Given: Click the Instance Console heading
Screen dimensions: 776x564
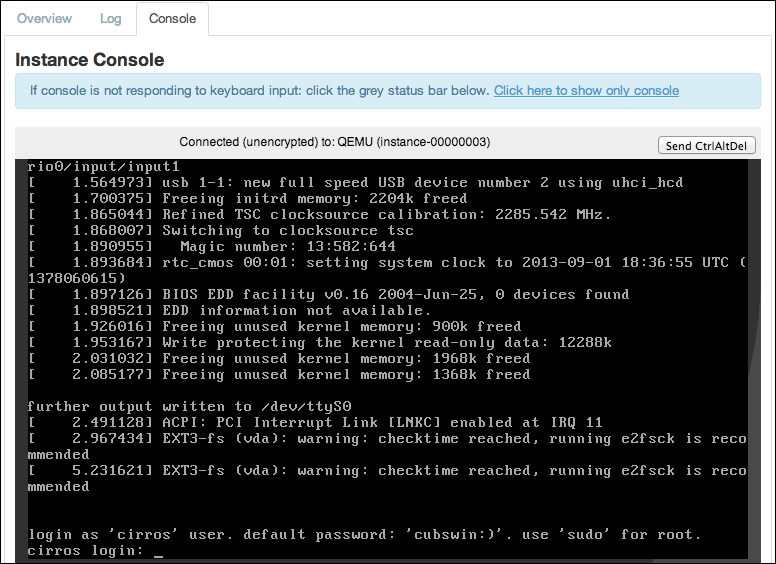Looking at the screenshot, I should click(x=90, y=60).
